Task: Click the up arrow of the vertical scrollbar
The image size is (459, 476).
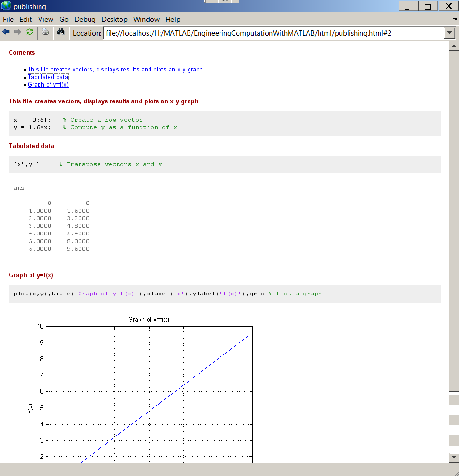Action: point(454,45)
